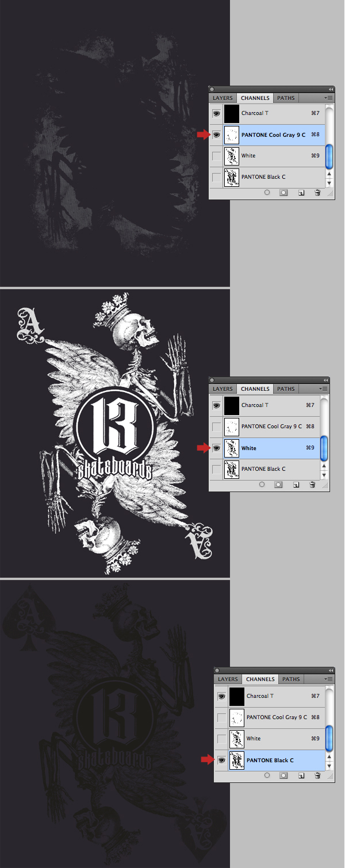
Task: Collapse top Channels panel with double-arrow icon
Action: click(x=331, y=89)
